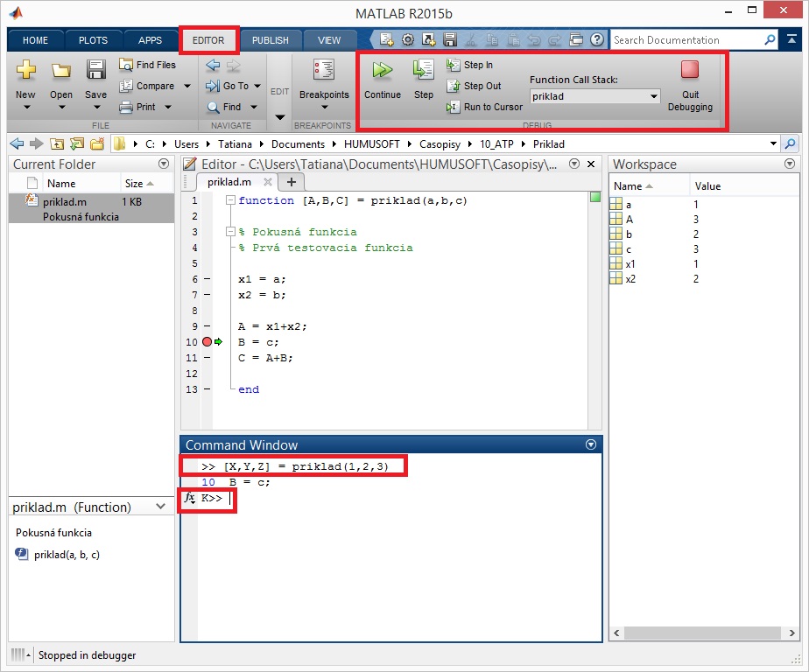Open Current Folder panel actions menu
This screenshot has width=809, height=672.
point(164,164)
